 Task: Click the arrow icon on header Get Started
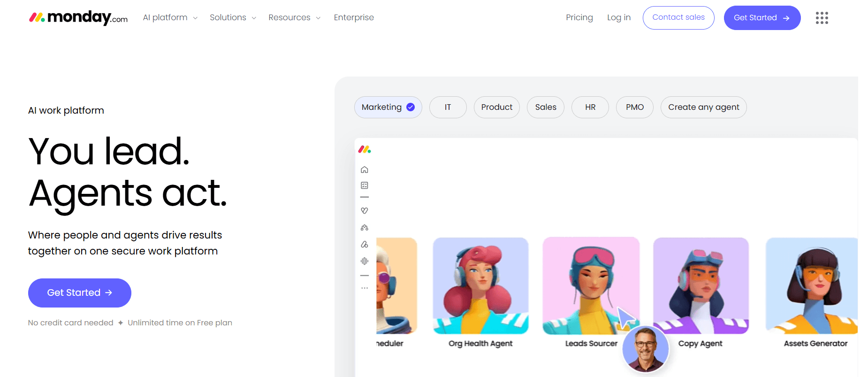(786, 18)
